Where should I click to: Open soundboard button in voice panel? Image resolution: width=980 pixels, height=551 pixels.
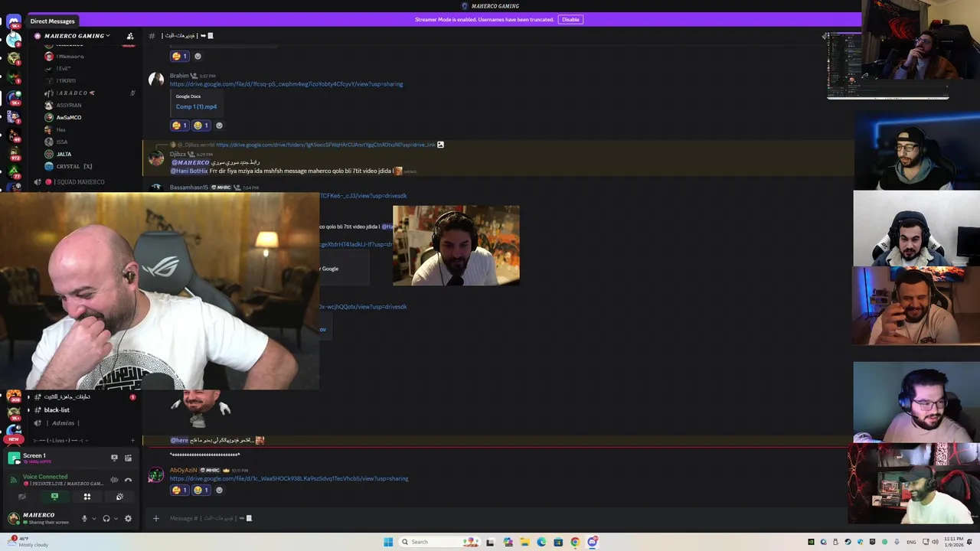click(x=119, y=497)
